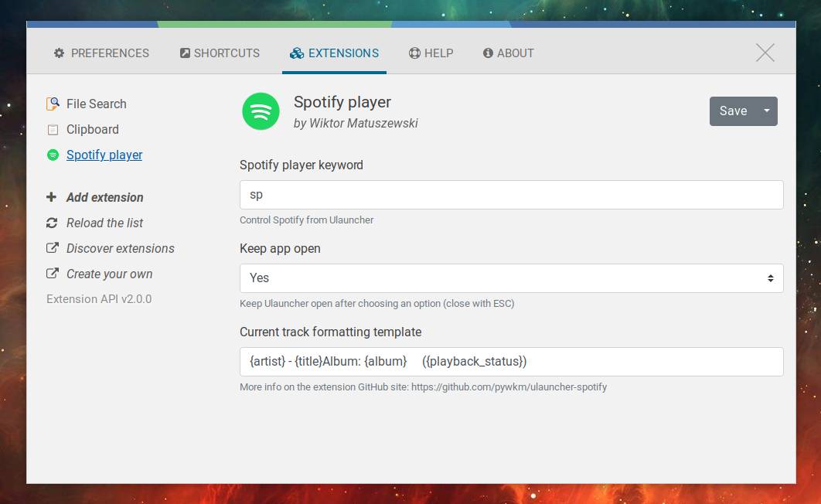Click the Create your own link icon
This screenshot has width=821, height=504.
point(51,274)
